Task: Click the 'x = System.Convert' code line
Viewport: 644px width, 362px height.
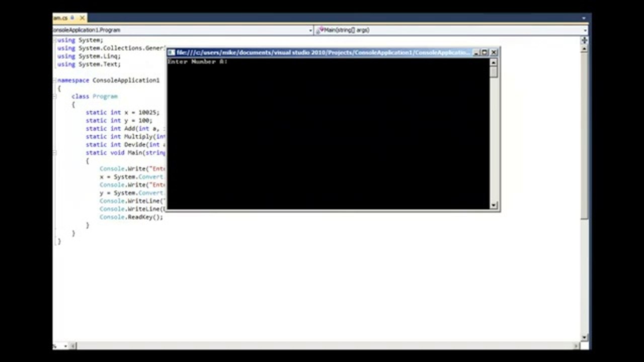Action: 131,177
